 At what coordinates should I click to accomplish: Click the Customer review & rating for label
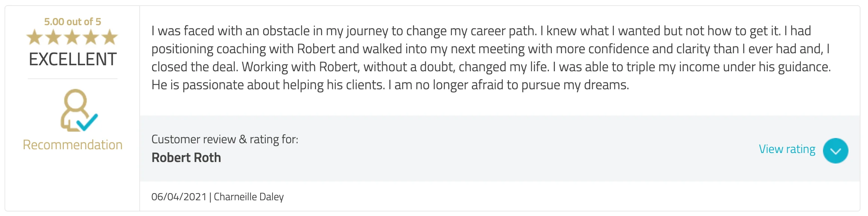click(225, 139)
